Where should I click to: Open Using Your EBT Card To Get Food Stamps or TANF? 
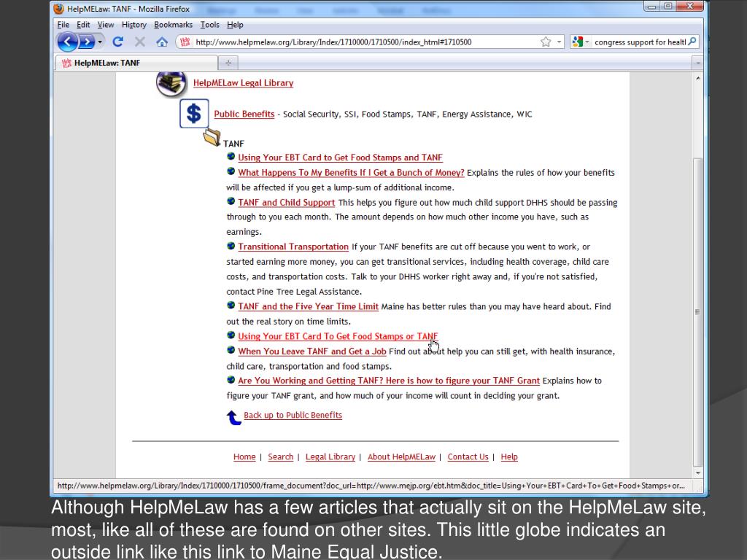(x=338, y=336)
